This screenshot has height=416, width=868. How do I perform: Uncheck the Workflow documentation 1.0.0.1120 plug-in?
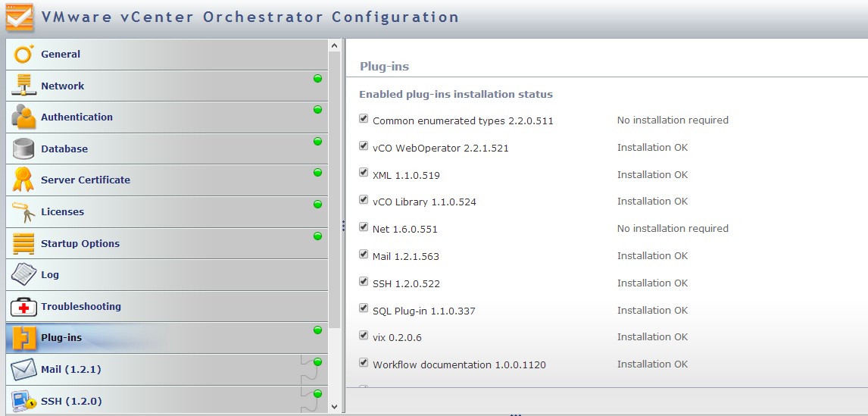coord(364,363)
